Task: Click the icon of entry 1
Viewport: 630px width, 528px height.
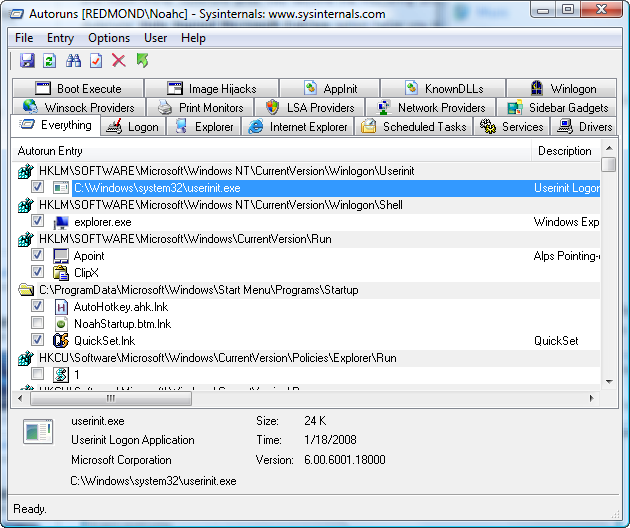Action: click(61, 375)
